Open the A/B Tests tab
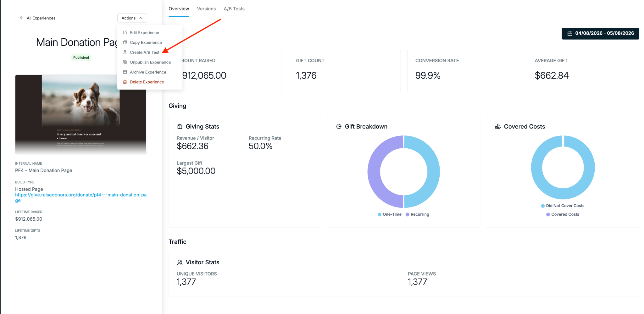This screenshot has height=314, width=644. click(x=234, y=9)
